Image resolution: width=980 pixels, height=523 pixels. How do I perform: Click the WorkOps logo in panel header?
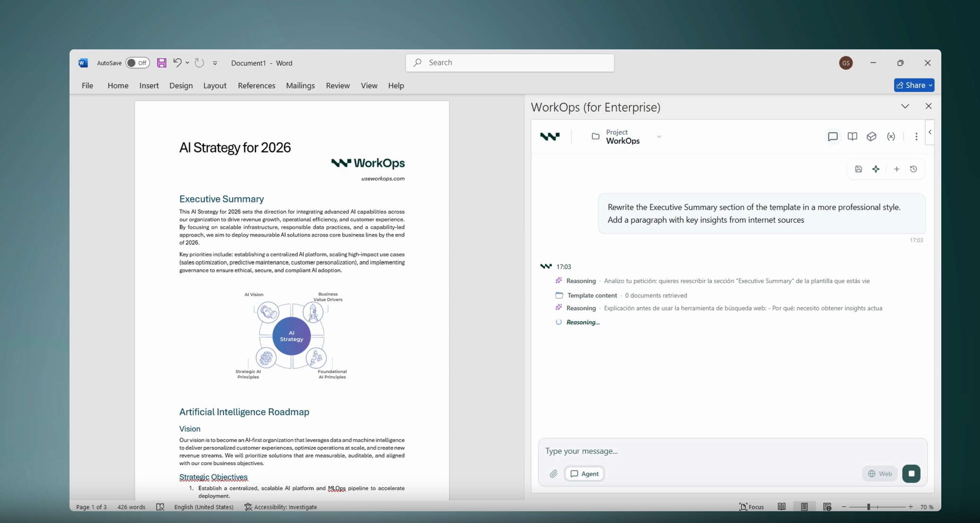[x=550, y=137]
